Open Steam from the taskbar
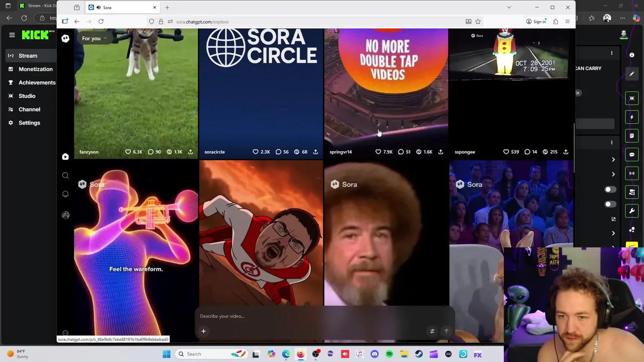This screenshot has width=644, height=362. tap(419, 354)
